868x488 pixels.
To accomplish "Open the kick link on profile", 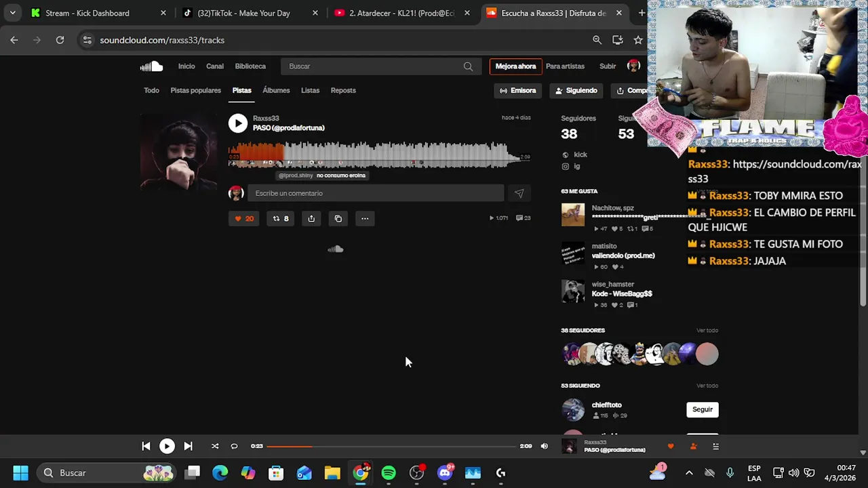I will pos(580,155).
